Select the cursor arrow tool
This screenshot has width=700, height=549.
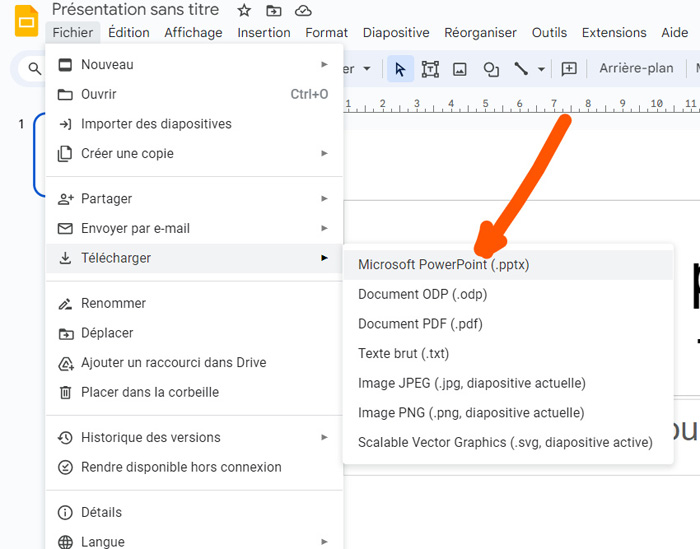point(400,69)
